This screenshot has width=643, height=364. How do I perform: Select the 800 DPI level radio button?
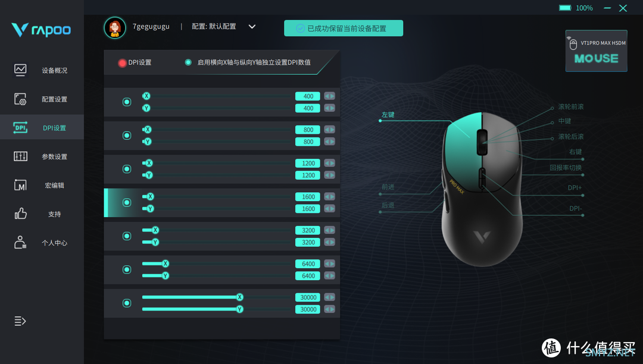(x=127, y=136)
